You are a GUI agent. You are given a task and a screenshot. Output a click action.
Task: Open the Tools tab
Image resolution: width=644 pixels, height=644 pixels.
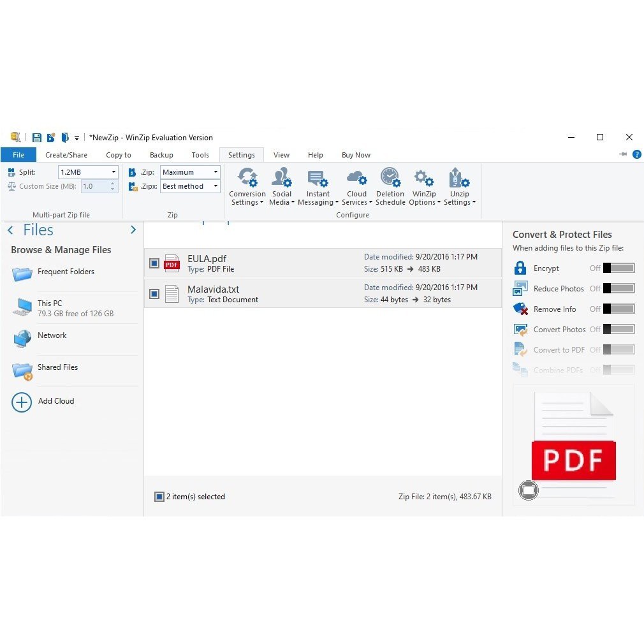[200, 155]
